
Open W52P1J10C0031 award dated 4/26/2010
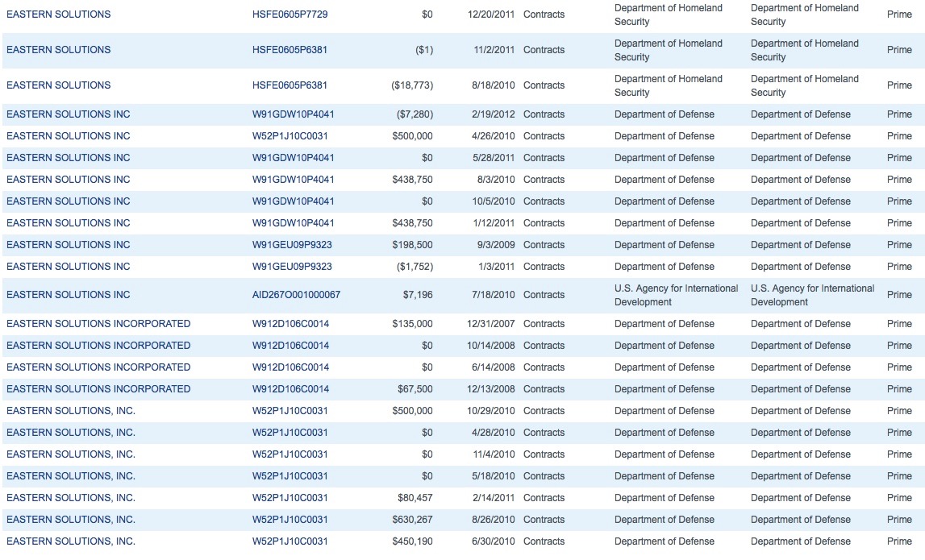tap(290, 136)
